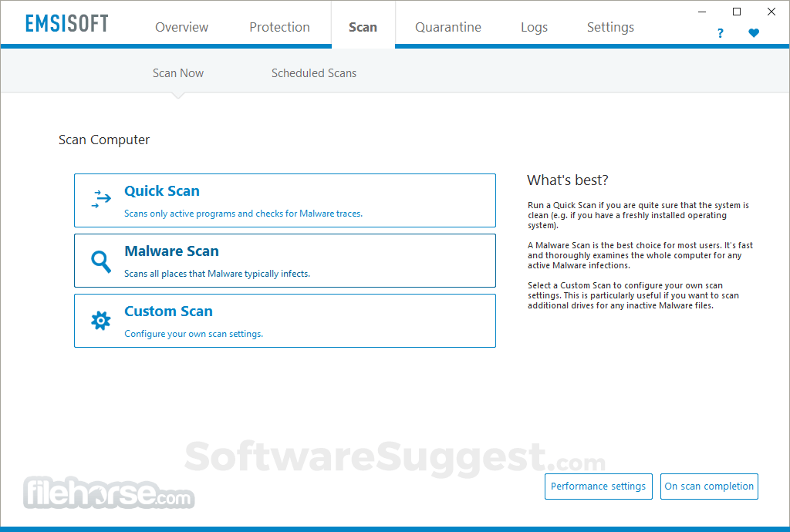Run the Malware Scan
Screen dimensions: 790x532
pos(285,260)
